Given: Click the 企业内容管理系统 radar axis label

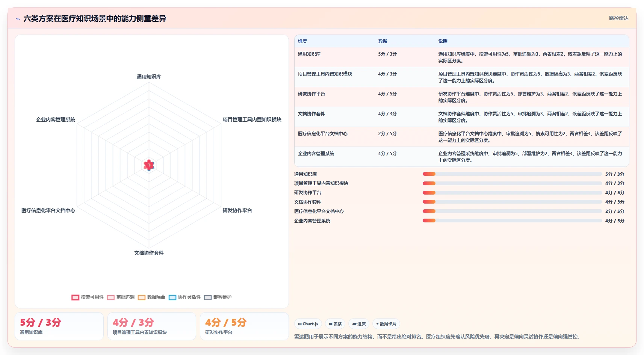Looking at the screenshot, I should pos(56,119).
